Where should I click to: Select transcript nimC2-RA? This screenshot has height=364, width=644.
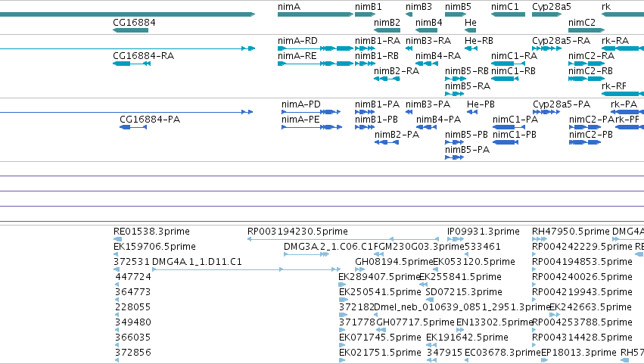point(586,64)
